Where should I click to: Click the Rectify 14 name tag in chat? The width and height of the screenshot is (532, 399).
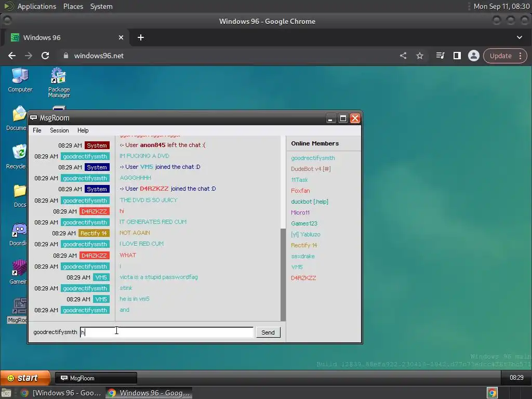(x=94, y=233)
